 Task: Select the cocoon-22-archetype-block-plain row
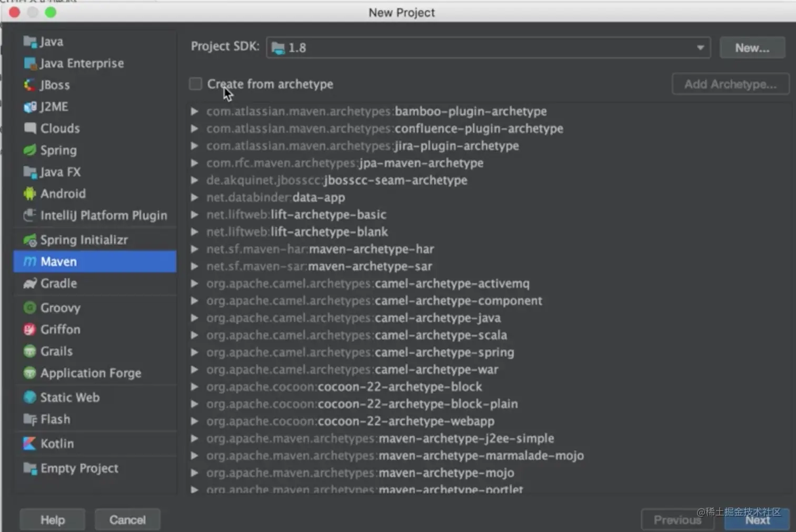[x=490, y=404]
